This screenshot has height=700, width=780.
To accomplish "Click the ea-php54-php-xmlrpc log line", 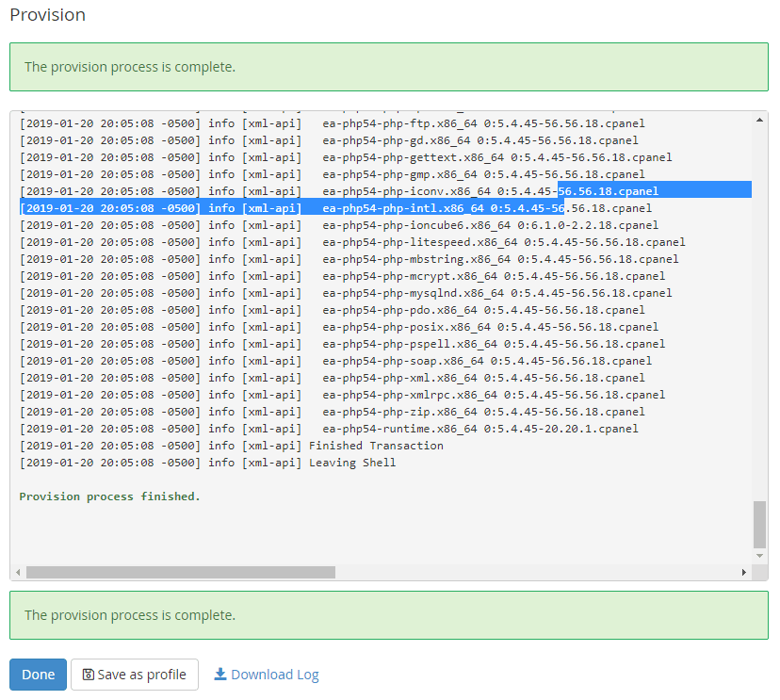I will (x=342, y=395).
